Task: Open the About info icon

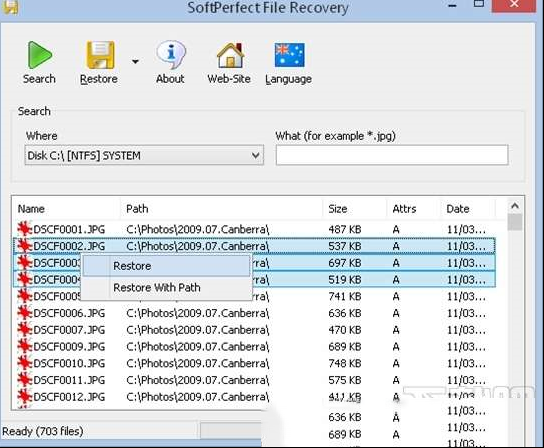Action: tap(171, 54)
